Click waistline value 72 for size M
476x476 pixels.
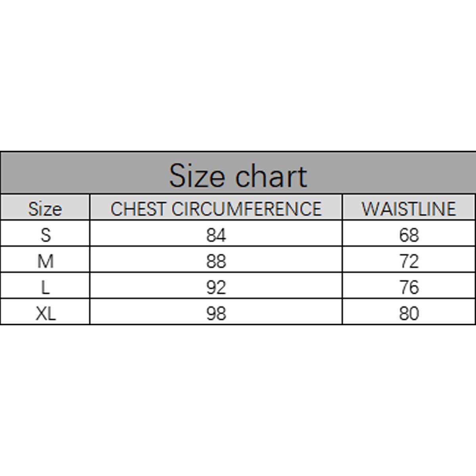409,261
